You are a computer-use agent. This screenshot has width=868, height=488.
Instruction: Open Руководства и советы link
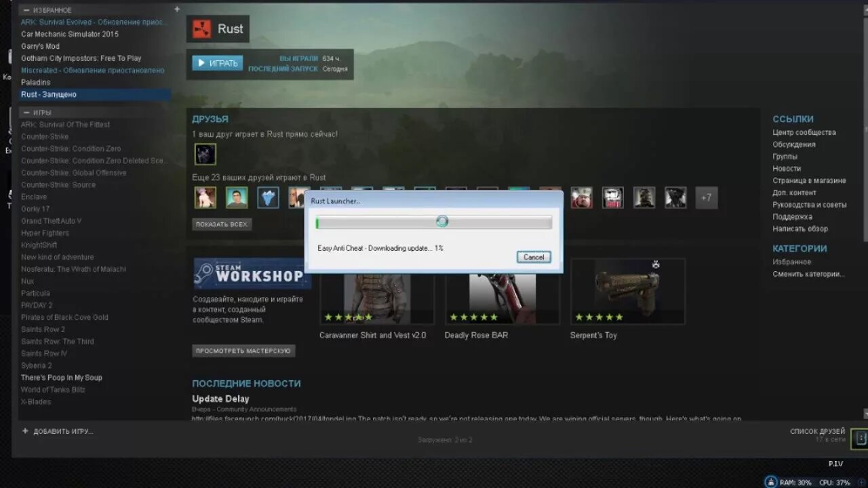810,205
